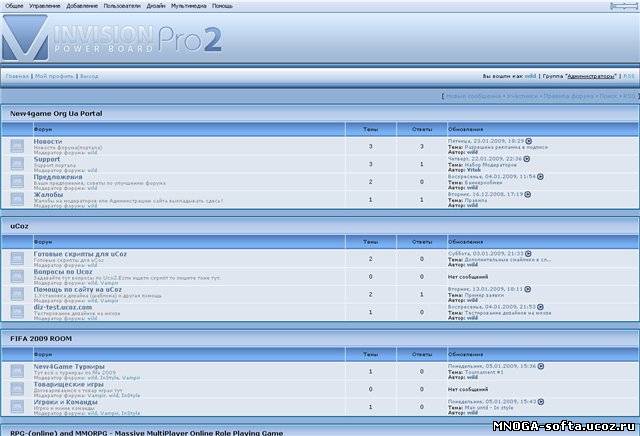Viewport: 640px width, 436px height.
Task: Click the Invision Power Board Pro2 logo
Action: (x=112, y=38)
